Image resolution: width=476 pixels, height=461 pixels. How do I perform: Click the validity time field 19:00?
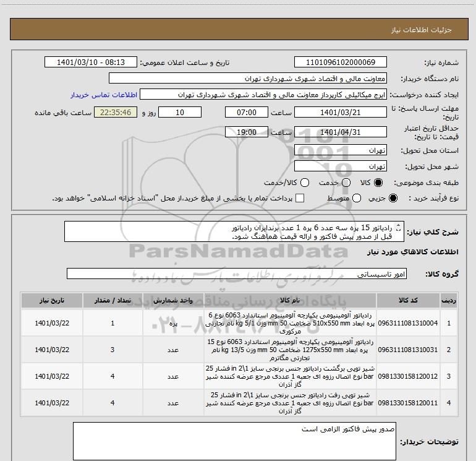(x=247, y=132)
